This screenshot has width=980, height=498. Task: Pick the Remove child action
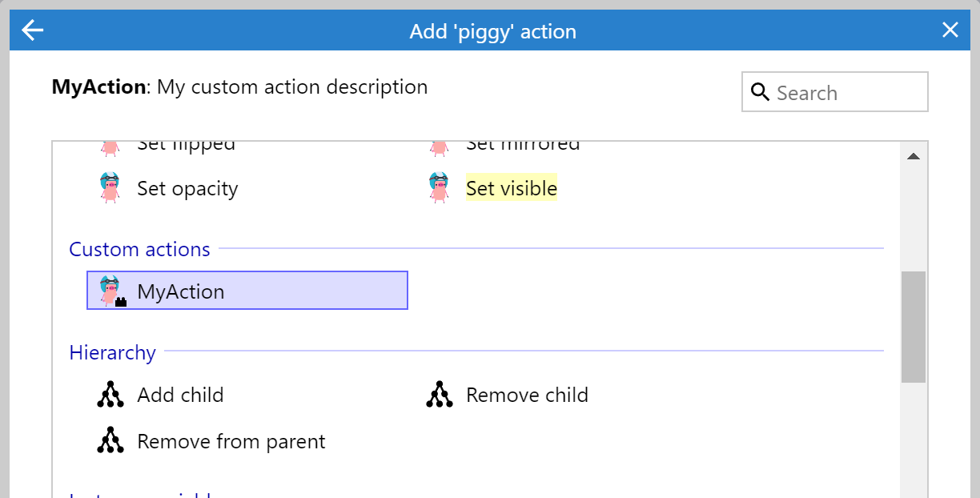(x=527, y=394)
